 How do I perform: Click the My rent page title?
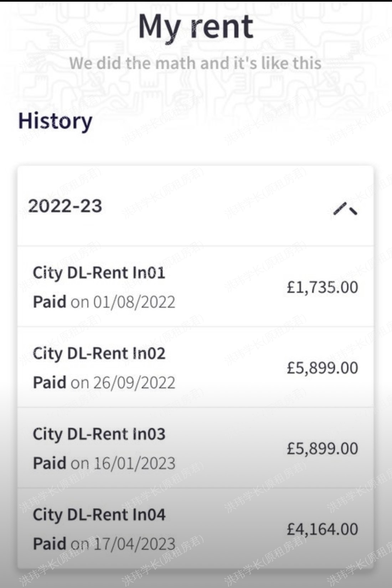[x=196, y=27]
